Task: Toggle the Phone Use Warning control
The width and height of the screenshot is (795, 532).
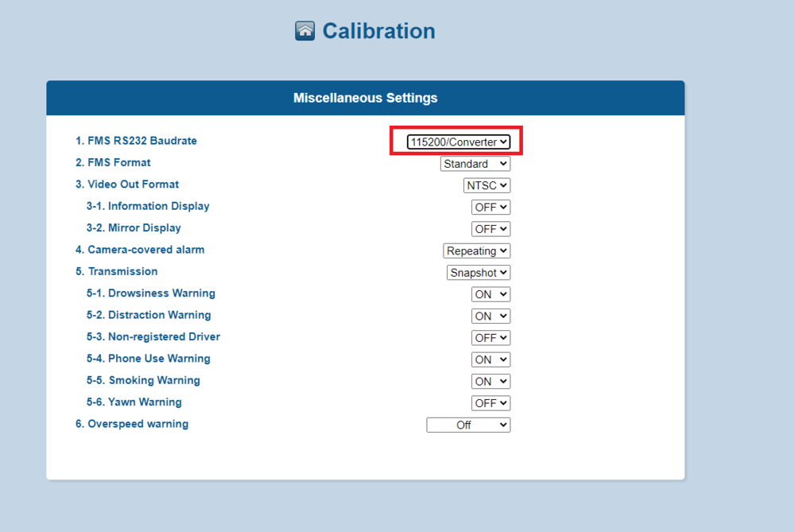Action: pyautogui.click(x=491, y=359)
